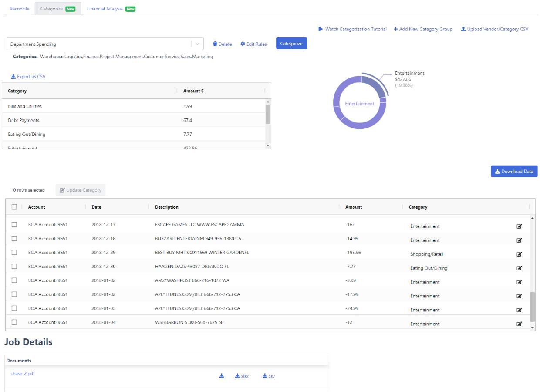Click transactions table scrollbar up arrow
540x392 pixels.
532,217
